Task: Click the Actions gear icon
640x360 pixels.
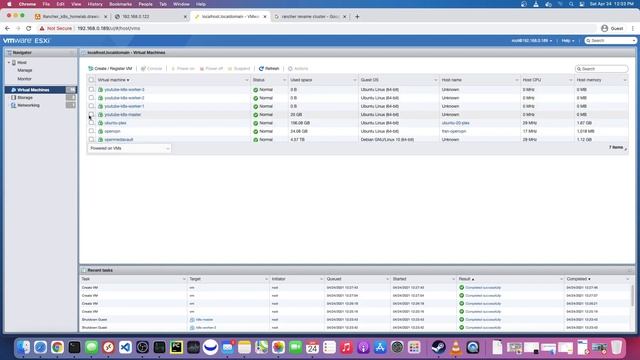Action: (290, 69)
